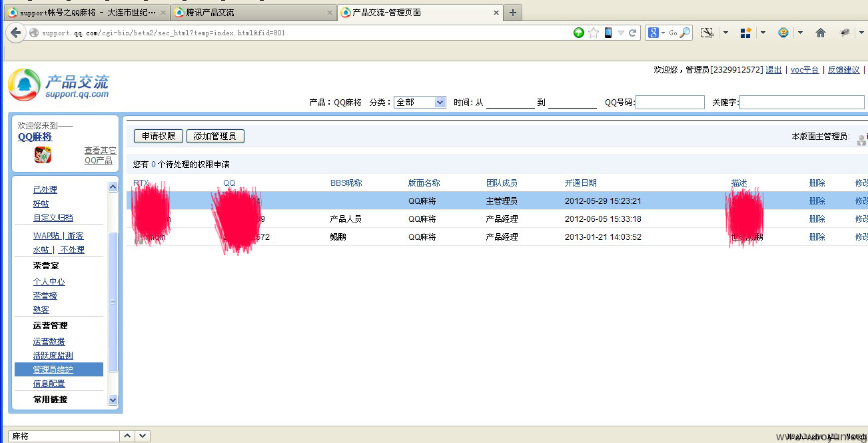Viewport: 868px width, 443px height.
Task: Switch to 产品交流-管理页面 tab
Action: point(420,13)
